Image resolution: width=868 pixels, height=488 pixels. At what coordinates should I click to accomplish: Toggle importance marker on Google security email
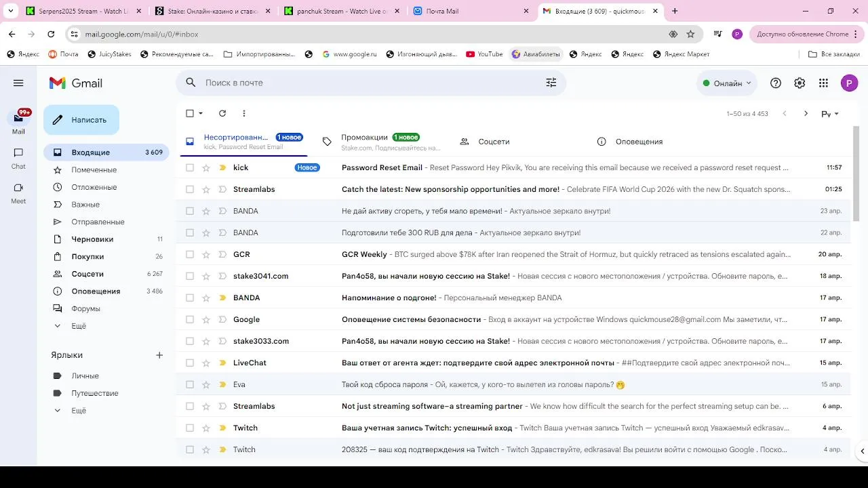click(222, 319)
